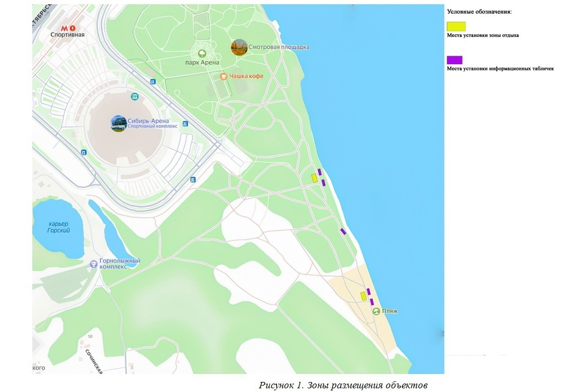The height and width of the screenshot is (392, 588).
Task: Click the карьер Горский lake label
Action: coord(58,227)
